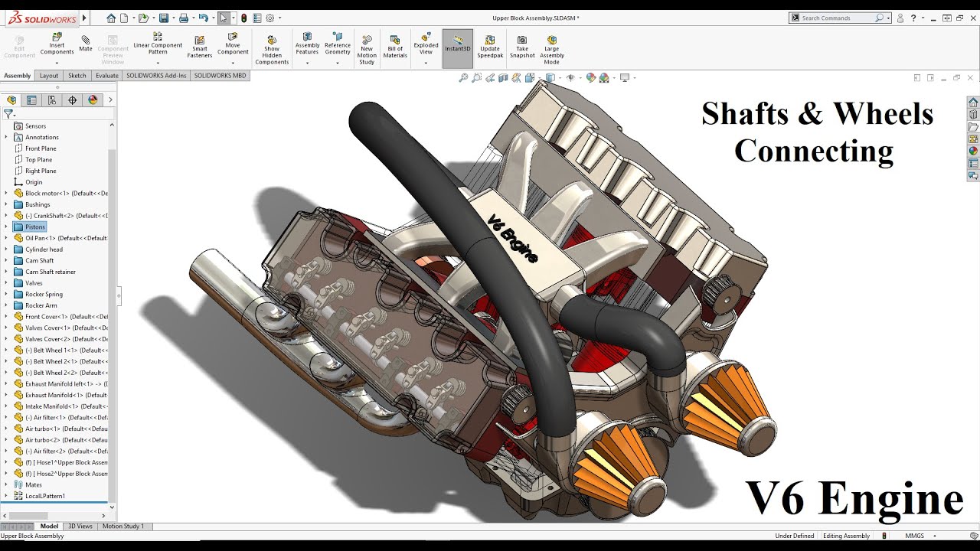The width and height of the screenshot is (980, 551).
Task: Toggle Hide/Show Items eye icon
Action: [570, 78]
